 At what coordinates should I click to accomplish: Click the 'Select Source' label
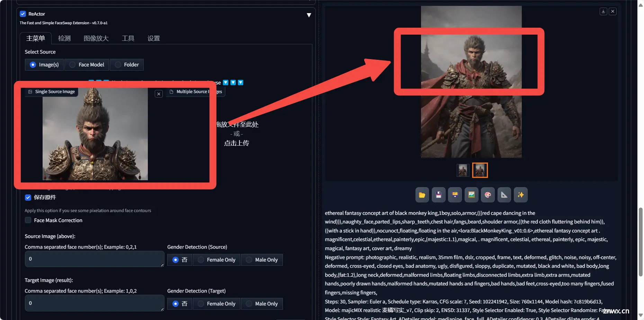40,52
